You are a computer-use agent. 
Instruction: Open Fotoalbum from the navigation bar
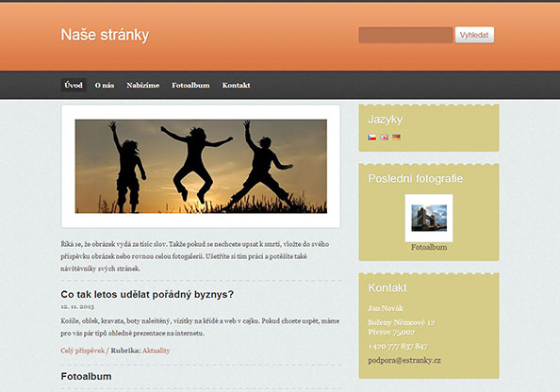(x=190, y=85)
